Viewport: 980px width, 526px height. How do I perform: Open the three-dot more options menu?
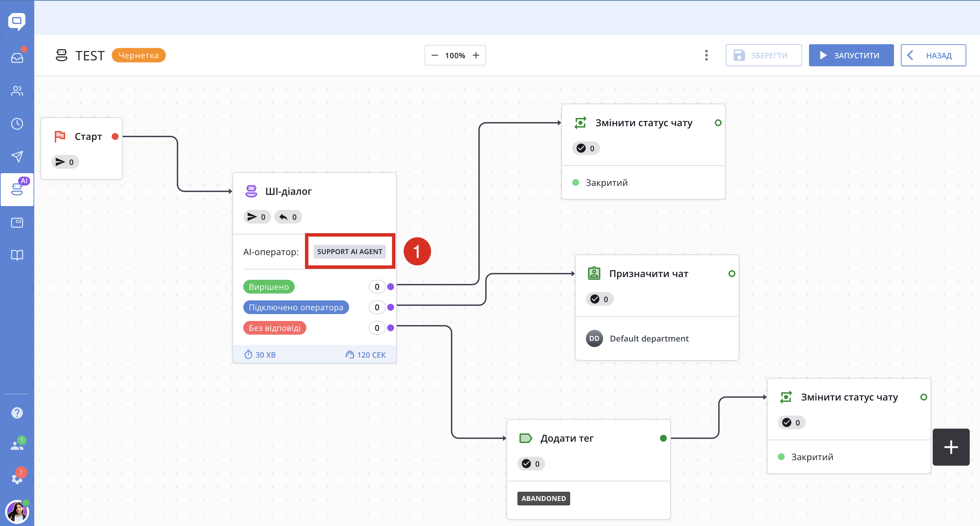(707, 56)
